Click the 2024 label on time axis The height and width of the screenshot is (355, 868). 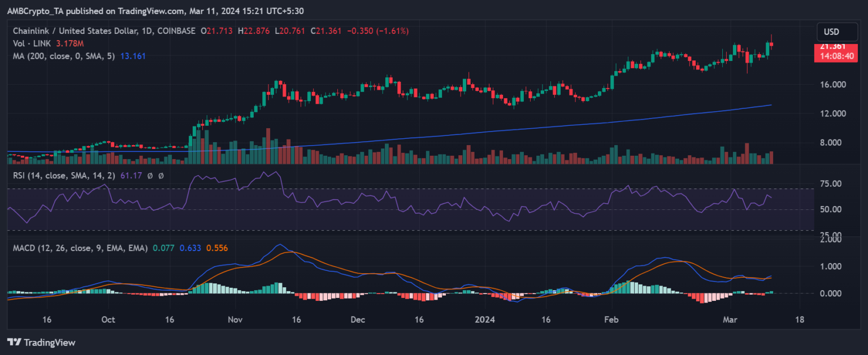coord(484,319)
